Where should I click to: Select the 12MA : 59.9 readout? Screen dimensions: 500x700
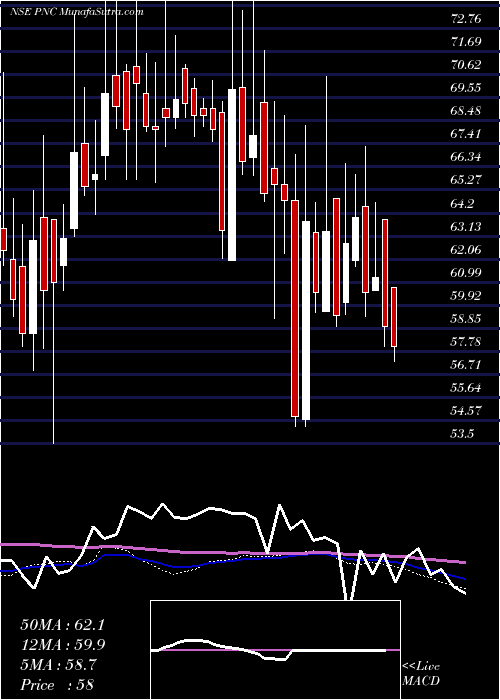tap(62, 645)
